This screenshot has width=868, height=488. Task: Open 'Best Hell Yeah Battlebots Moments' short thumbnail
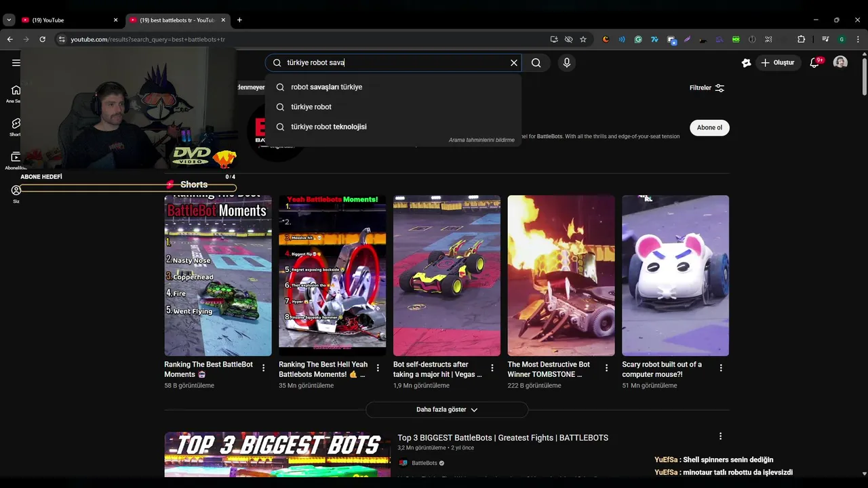(x=332, y=275)
